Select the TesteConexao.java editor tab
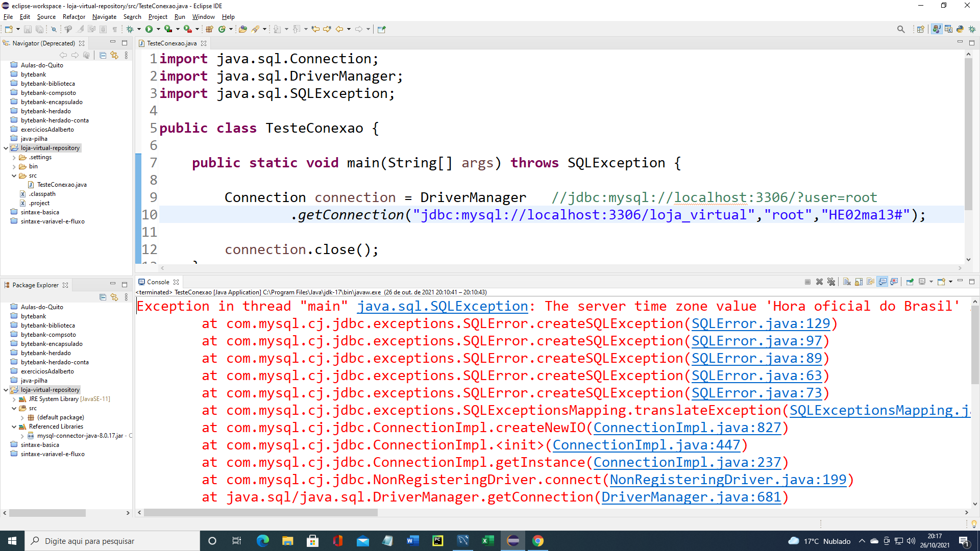 point(171,43)
